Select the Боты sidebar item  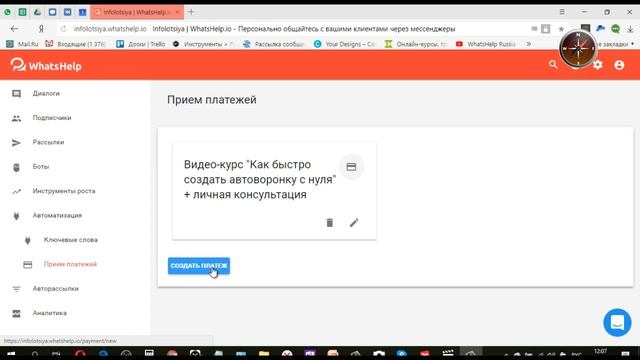pos(41,167)
